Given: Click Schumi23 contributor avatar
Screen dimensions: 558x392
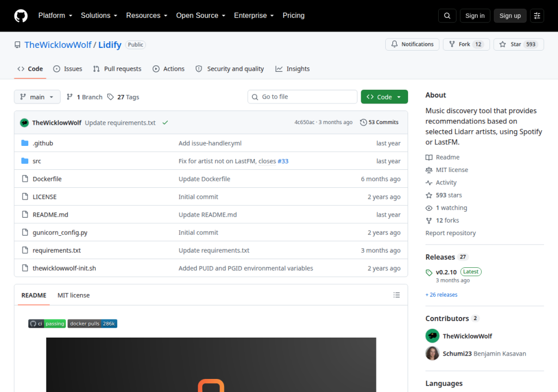Looking at the screenshot, I should coord(432,353).
